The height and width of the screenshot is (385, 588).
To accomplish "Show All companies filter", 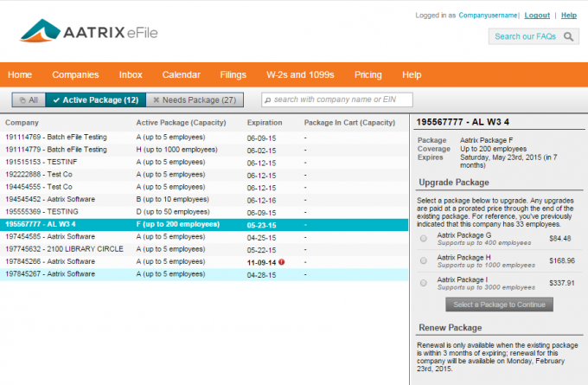I will [x=29, y=99].
